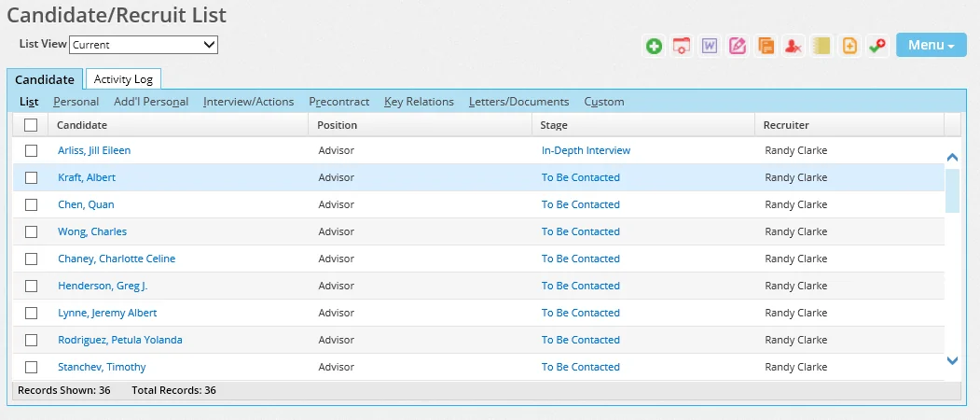
Task: Click To Be Contacted stage for Kraft, Albert
Action: pos(581,177)
